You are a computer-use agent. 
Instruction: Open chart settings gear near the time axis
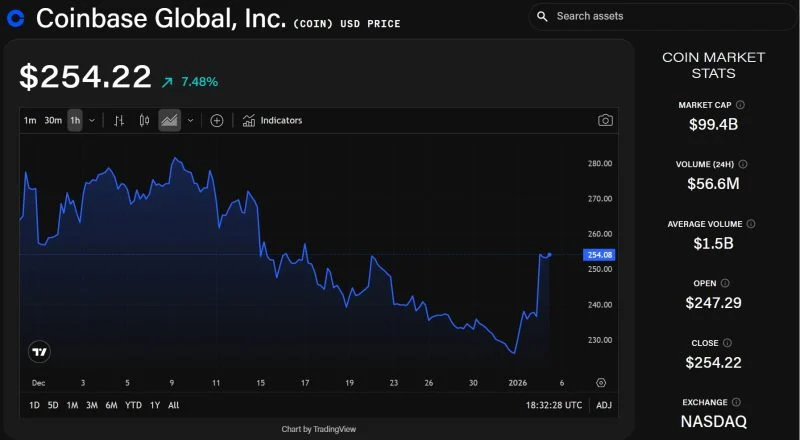coord(601,383)
